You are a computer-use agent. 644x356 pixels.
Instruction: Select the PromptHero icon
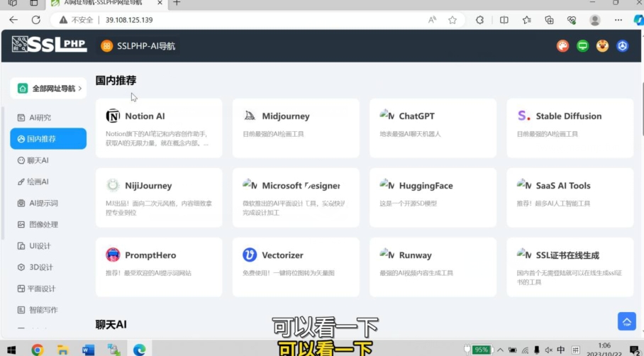113,255
